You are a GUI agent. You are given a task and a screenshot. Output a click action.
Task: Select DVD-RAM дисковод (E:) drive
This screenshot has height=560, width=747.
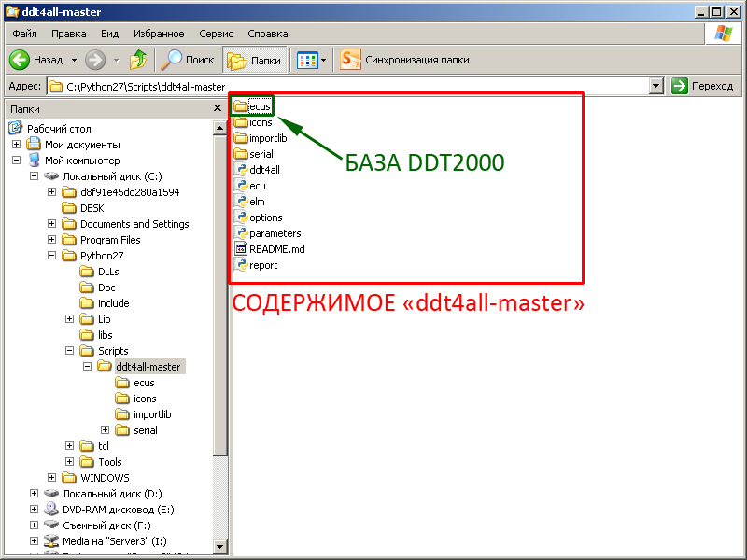tap(109, 510)
